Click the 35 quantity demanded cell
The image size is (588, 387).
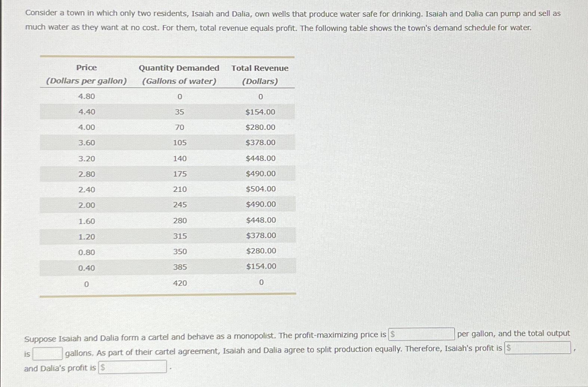(179, 112)
